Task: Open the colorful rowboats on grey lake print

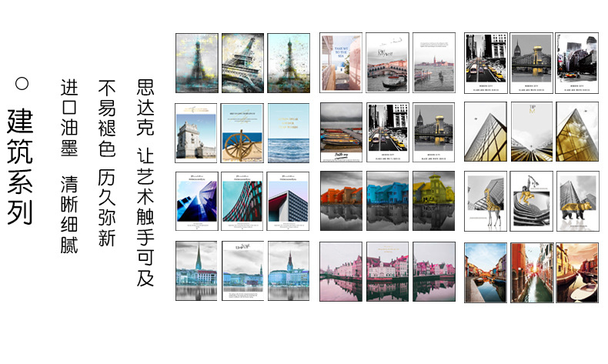Action: click(x=340, y=132)
